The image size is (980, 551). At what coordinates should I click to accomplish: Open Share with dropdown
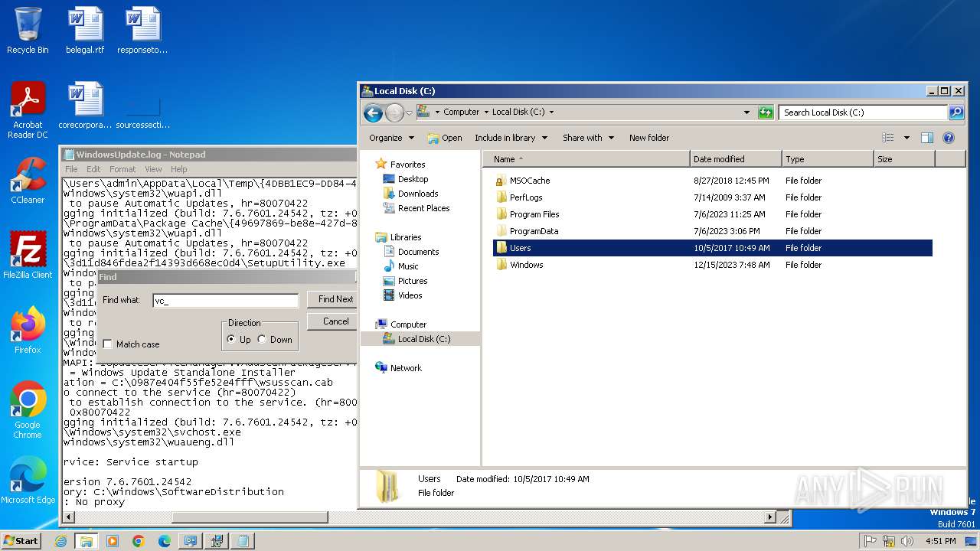(588, 138)
